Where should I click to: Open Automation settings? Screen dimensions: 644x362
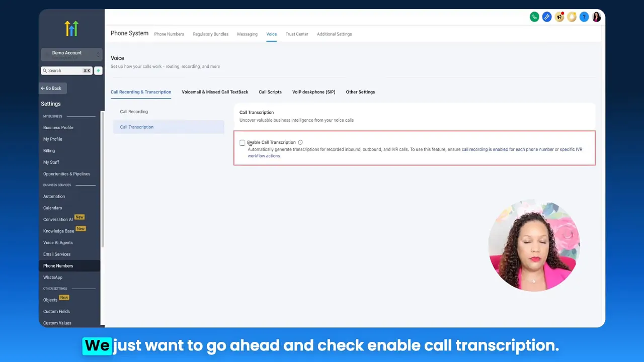point(54,197)
